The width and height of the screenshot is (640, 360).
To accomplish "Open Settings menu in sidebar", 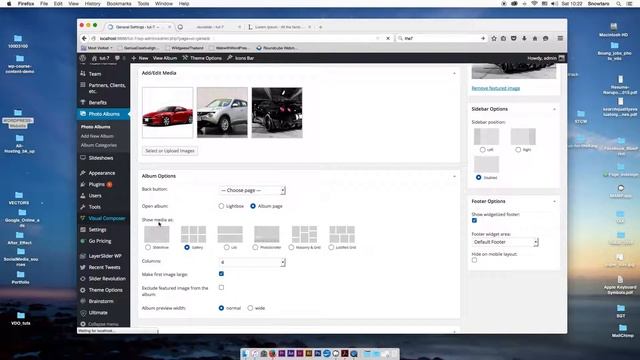I will pos(98,230).
